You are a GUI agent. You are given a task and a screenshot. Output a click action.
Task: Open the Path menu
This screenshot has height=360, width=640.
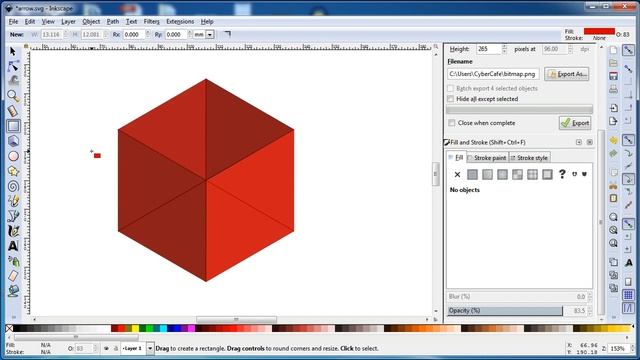[113, 22]
